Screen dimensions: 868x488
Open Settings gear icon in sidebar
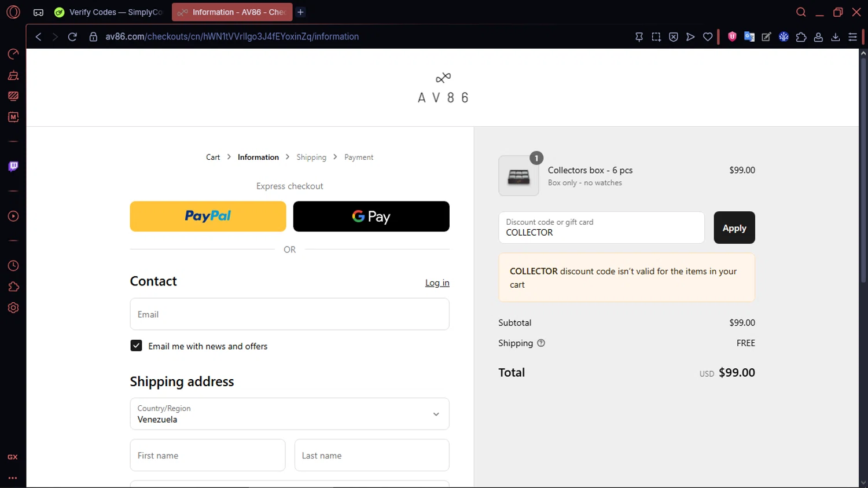pyautogui.click(x=13, y=307)
